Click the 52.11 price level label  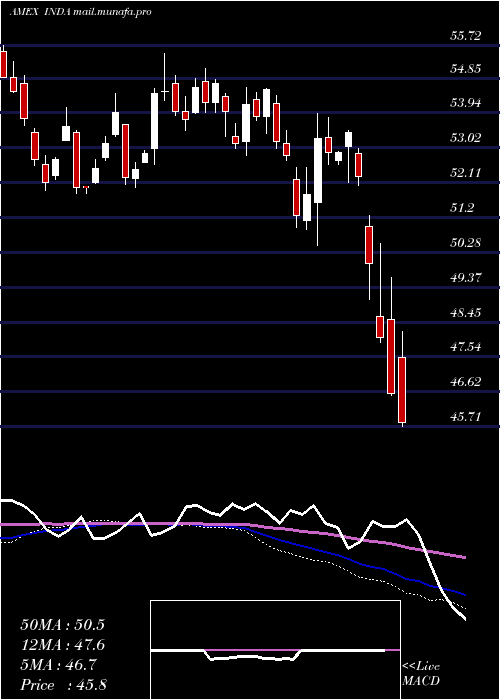pos(466,173)
